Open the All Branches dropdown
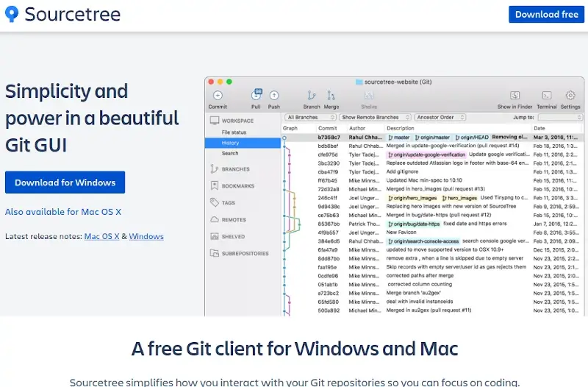The width and height of the screenshot is (588, 387). tap(310, 118)
